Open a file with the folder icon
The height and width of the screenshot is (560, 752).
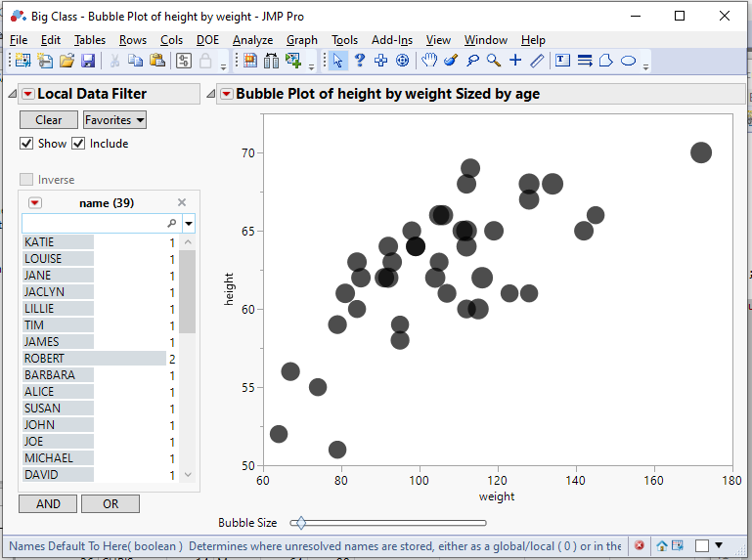66,61
